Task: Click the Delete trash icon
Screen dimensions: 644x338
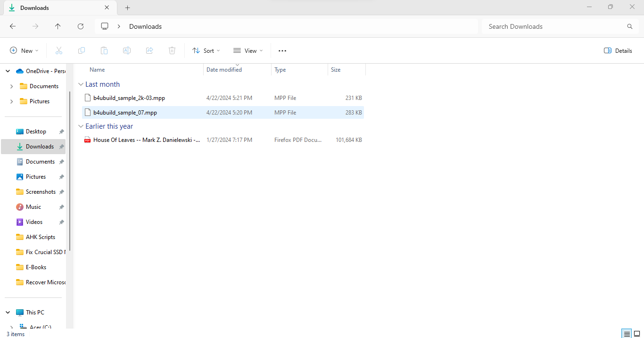Action: [x=172, y=50]
